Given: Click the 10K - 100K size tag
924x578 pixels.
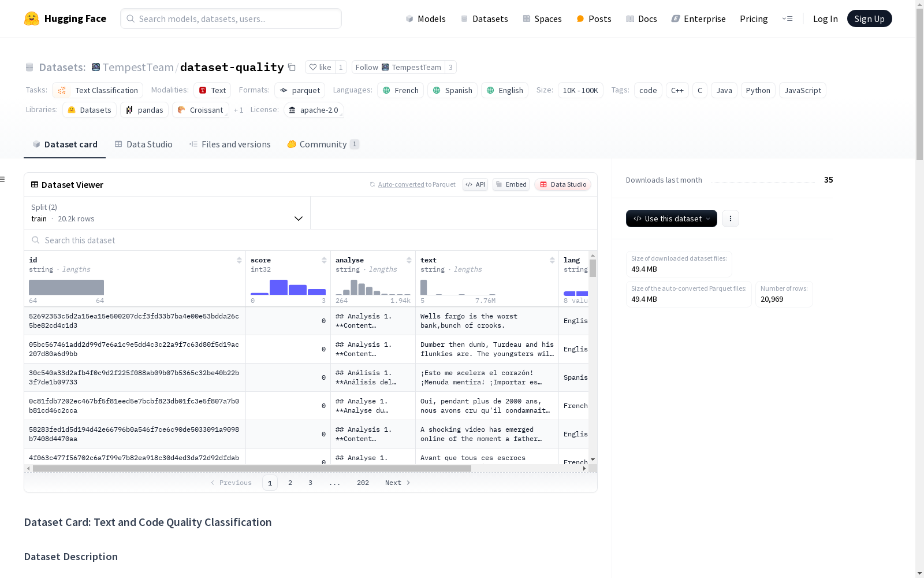Looking at the screenshot, I should (580, 90).
